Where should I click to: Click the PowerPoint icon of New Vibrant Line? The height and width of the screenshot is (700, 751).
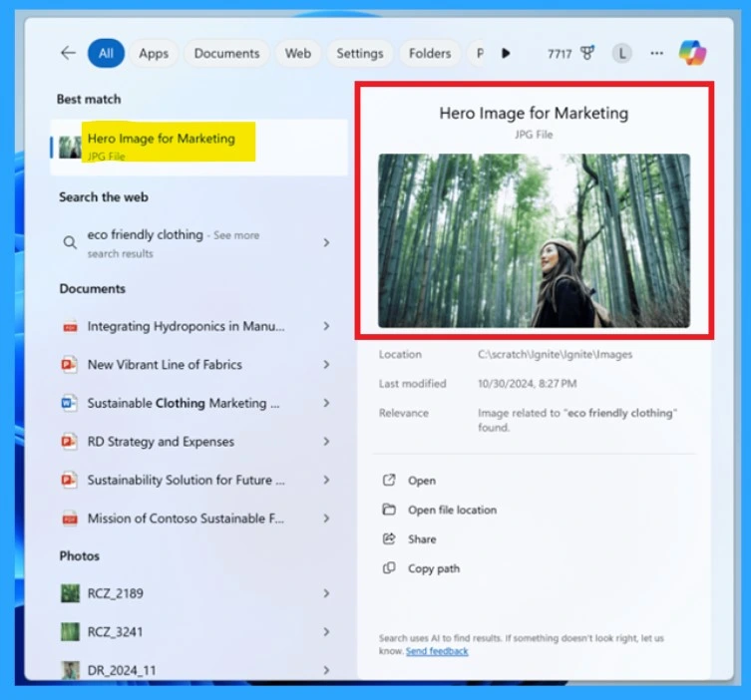coord(70,365)
